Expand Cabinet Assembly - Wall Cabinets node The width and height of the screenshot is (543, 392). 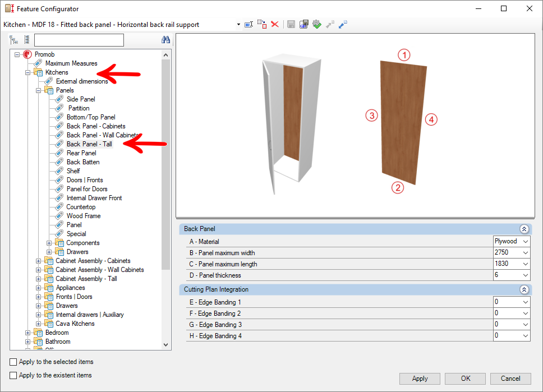tap(39, 270)
